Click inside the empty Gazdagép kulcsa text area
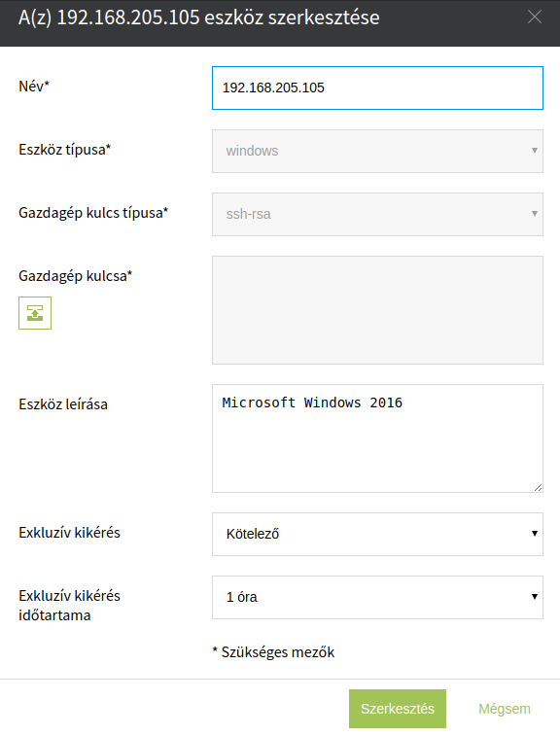 (x=377, y=310)
